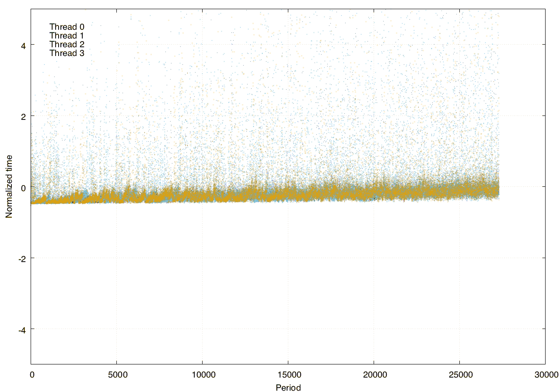The width and height of the screenshot is (560, 392).
Task: Select the y-axis tick label 4
Action: (x=22, y=45)
